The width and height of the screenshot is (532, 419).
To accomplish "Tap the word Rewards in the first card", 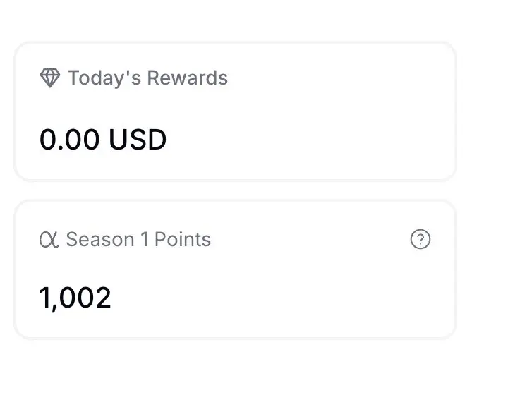I will [187, 78].
